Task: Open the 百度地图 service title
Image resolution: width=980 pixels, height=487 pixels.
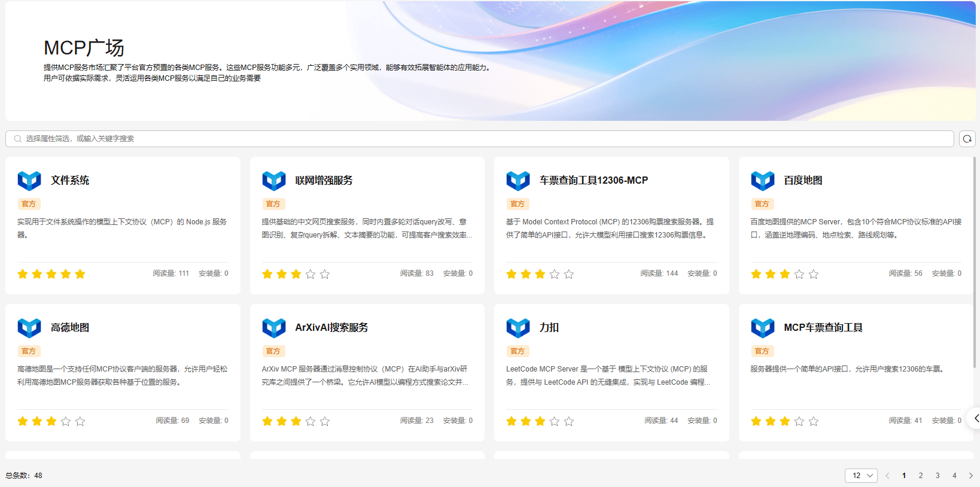Action: click(803, 181)
